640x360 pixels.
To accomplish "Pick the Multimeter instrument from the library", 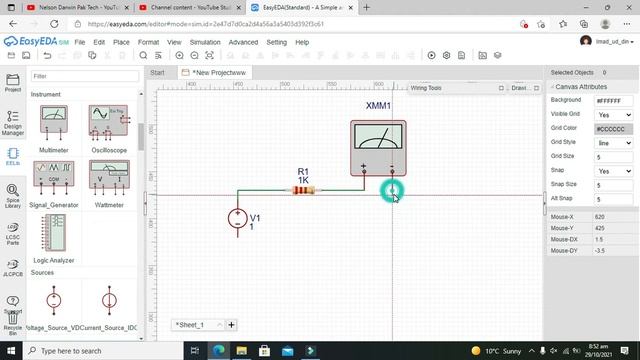I will pyautogui.click(x=53, y=129).
